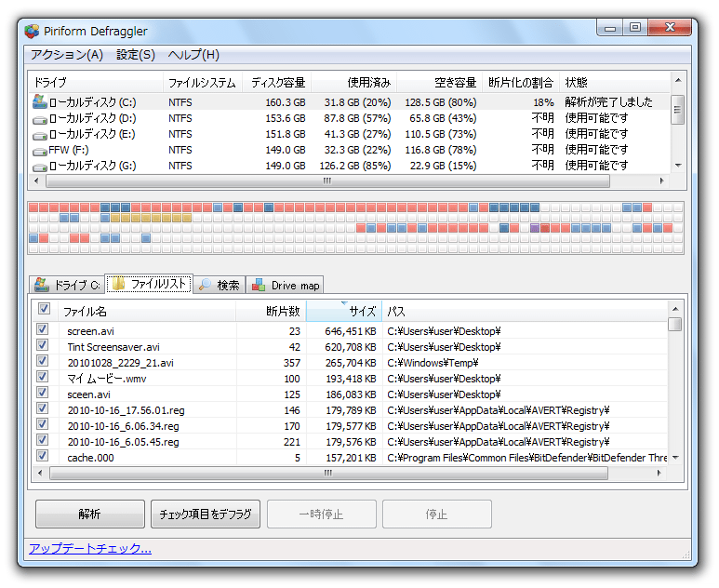719x588 pixels.
Task: Click the drive list scroll-down arrow
Action: pyautogui.click(x=678, y=165)
